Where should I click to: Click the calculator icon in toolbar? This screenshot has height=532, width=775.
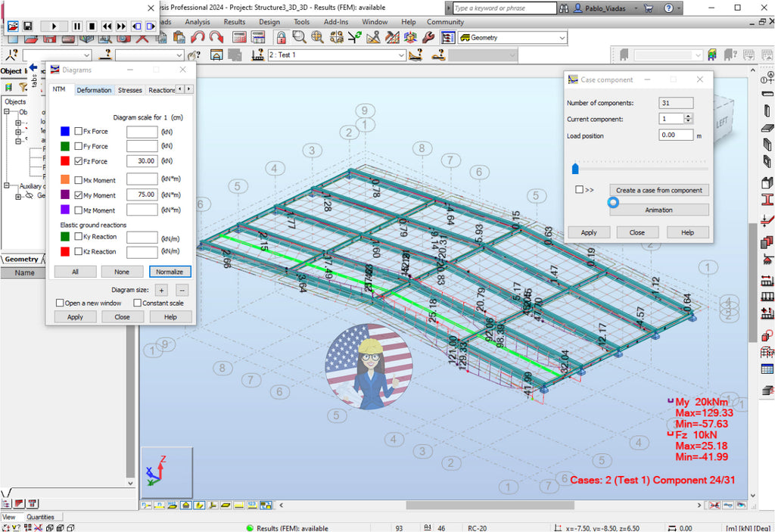coord(239,38)
